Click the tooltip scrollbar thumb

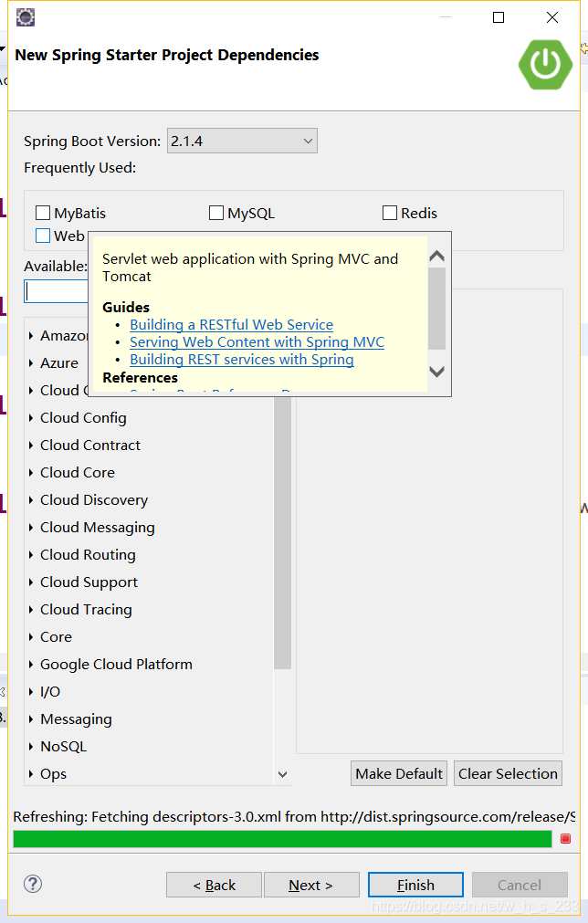pyautogui.click(x=436, y=309)
